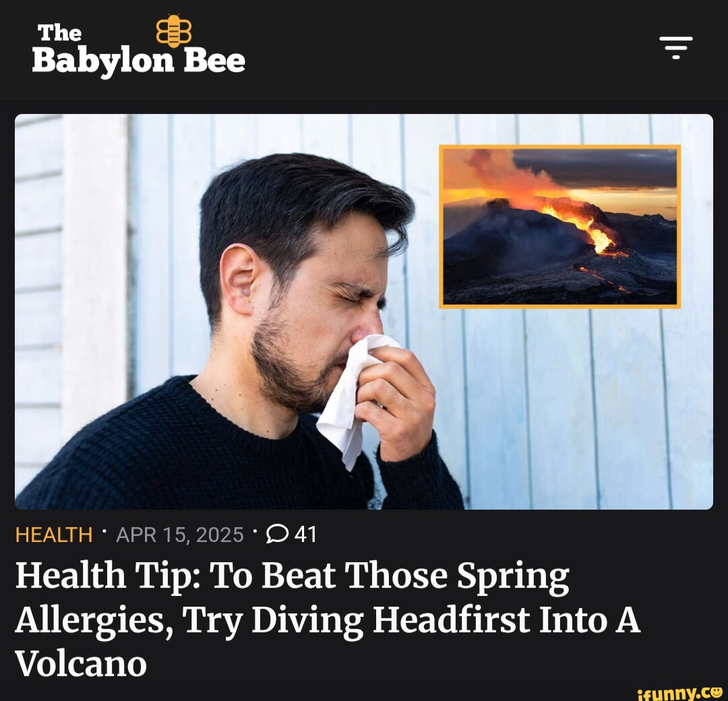Click the word The in site logo
Image resolution: width=728 pixels, height=701 pixels.
59,33
